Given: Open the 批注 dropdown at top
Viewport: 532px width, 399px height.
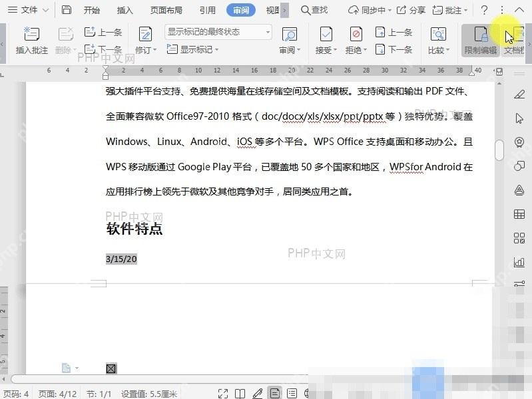Looking at the screenshot, I should (x=450, y=11).
